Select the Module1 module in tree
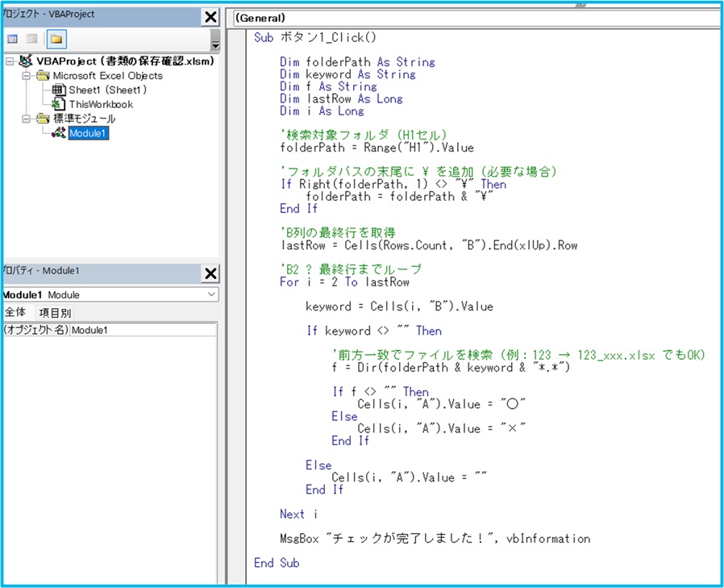Screen dimensions: 724x588 88,133
